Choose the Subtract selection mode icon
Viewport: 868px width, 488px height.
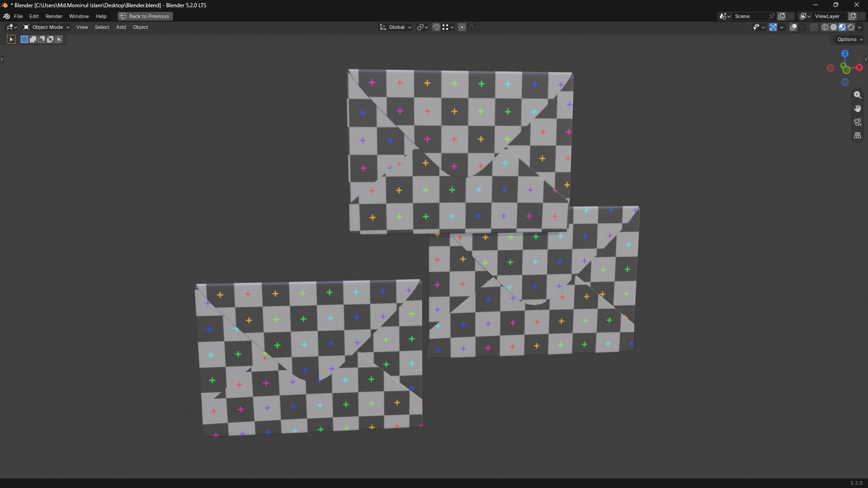(x=42, y=40)
